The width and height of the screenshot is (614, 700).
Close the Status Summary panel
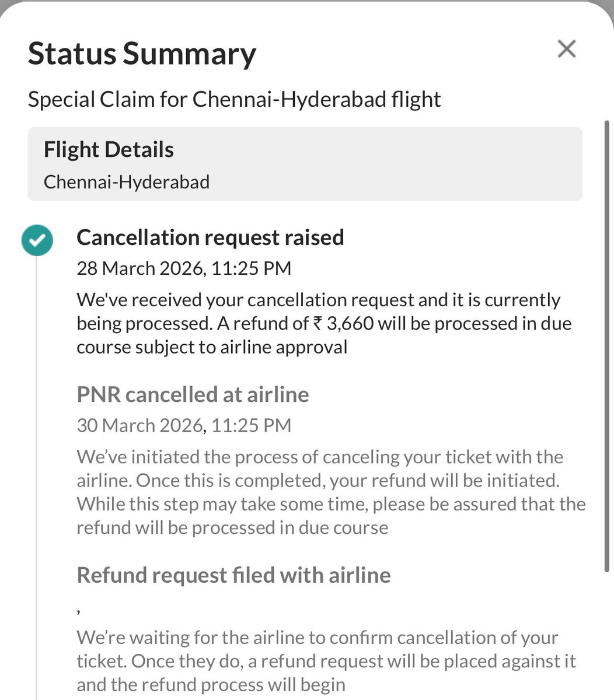click(x=567, y=49)
